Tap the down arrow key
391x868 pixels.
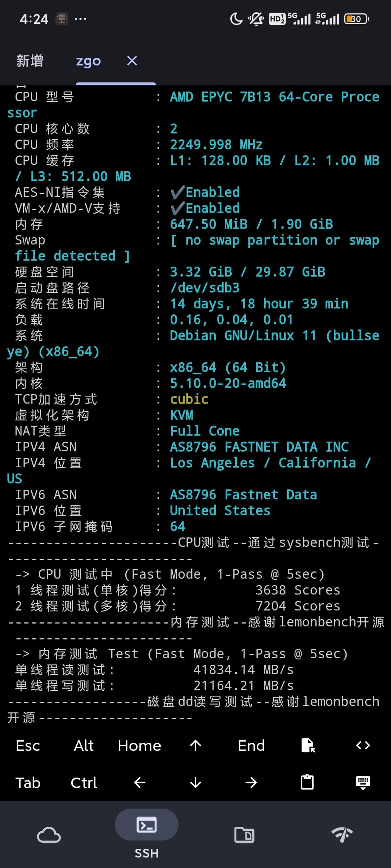coord(195,783)
